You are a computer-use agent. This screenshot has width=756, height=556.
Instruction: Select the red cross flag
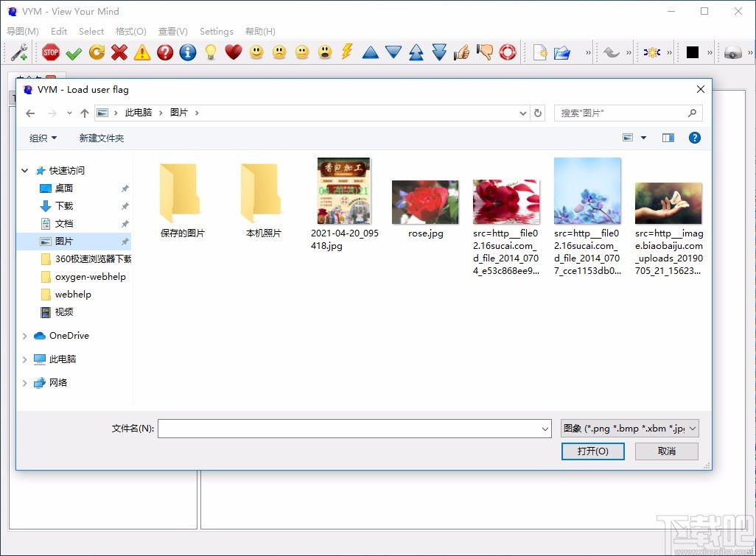[x=119, y=52]
